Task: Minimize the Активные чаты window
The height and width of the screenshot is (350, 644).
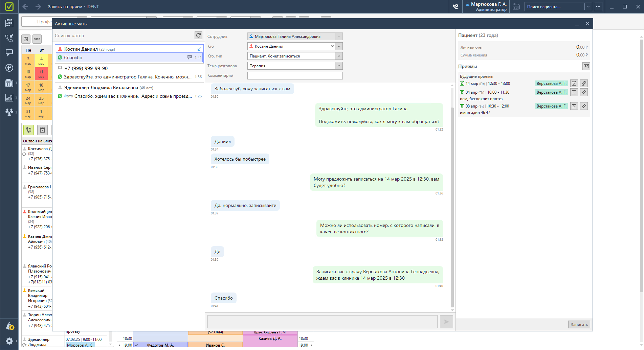Action: point(577,24)
